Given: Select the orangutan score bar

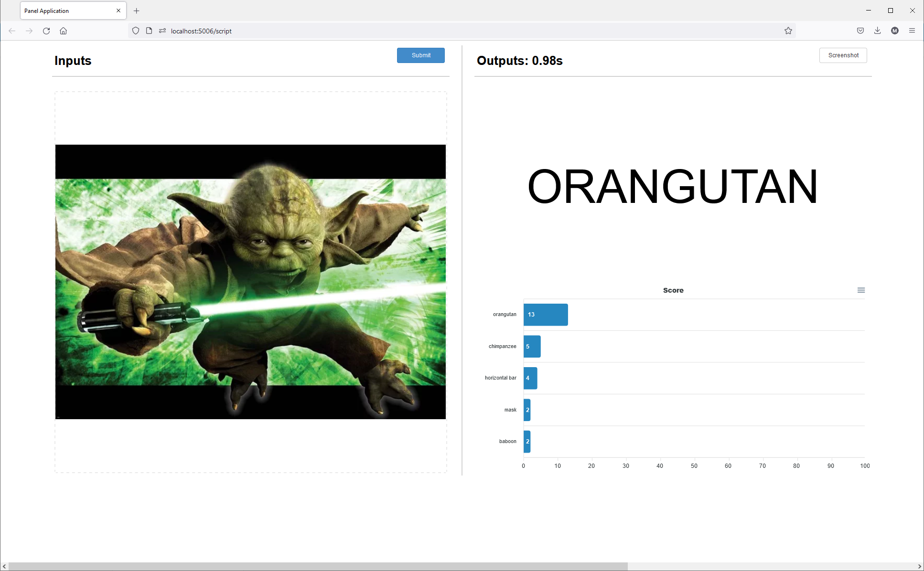Looking at the screenshot, I should (545, 315).
